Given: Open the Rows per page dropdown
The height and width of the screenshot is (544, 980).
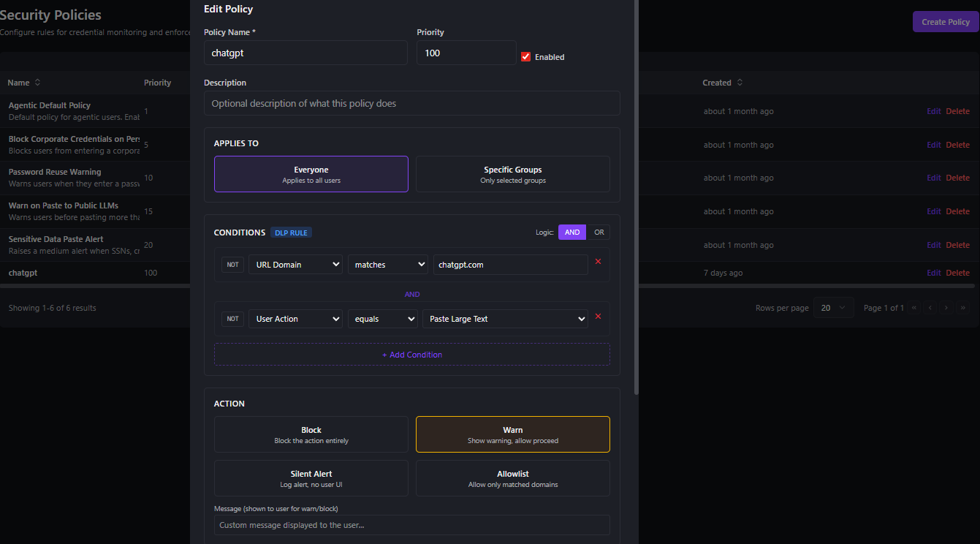Looking at the screenshot, I should [x=834, y=308].
